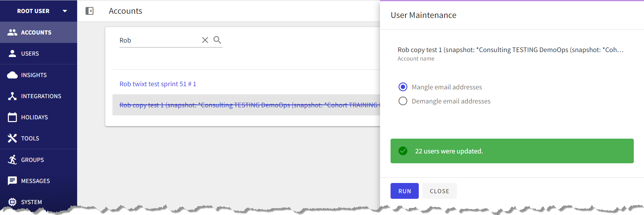Click the Run button
This screenshot has width=644, height=215.
click(405, 191)
